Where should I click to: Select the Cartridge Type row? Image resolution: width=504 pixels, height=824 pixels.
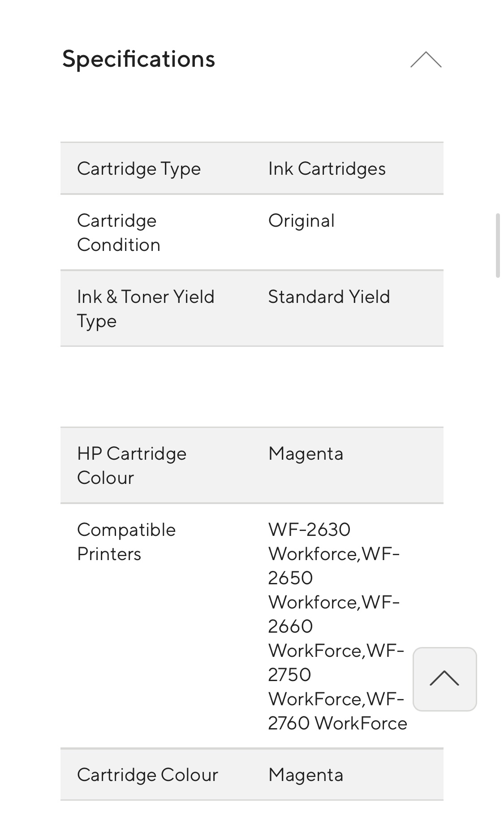tap(252, 168)
